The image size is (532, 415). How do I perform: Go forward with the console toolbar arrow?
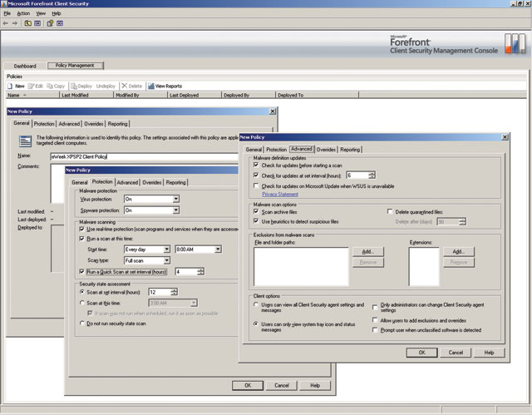(15, 23)
